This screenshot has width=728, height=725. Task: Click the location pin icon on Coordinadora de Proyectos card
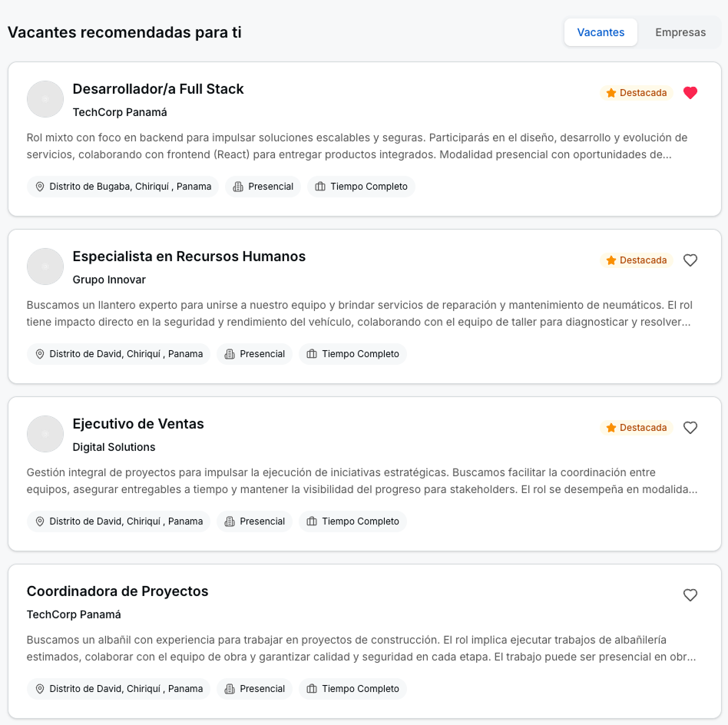click(x=40, y=689)
